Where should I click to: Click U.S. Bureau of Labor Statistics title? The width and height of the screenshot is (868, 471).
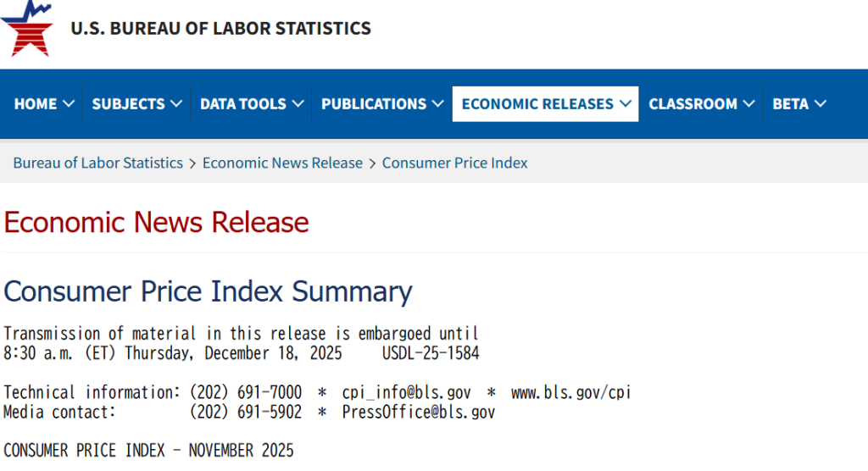(x=220, y=28)
